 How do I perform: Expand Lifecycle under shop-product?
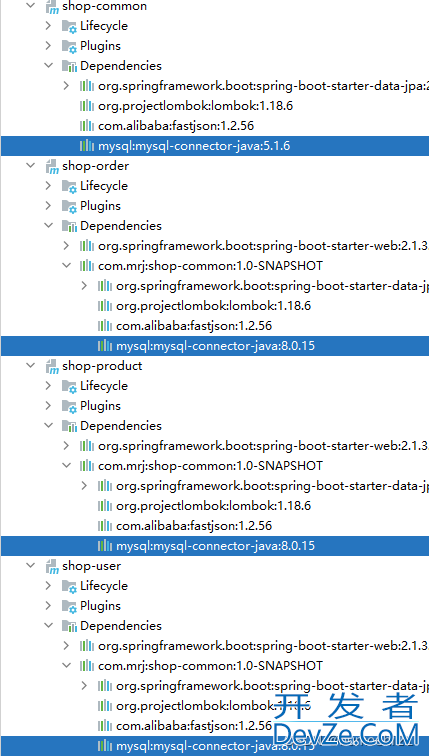click(48, 386)
